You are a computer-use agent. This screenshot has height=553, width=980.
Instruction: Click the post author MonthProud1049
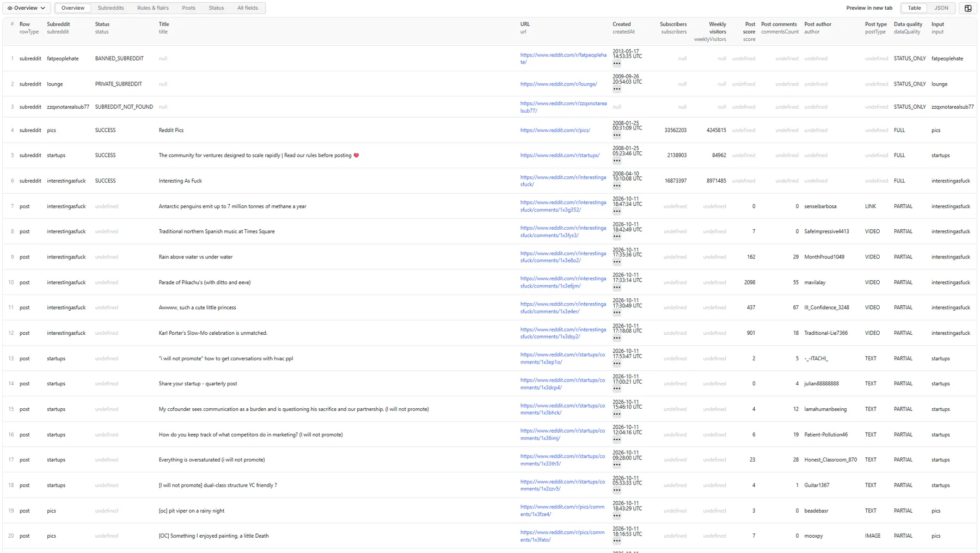[824, 257]
